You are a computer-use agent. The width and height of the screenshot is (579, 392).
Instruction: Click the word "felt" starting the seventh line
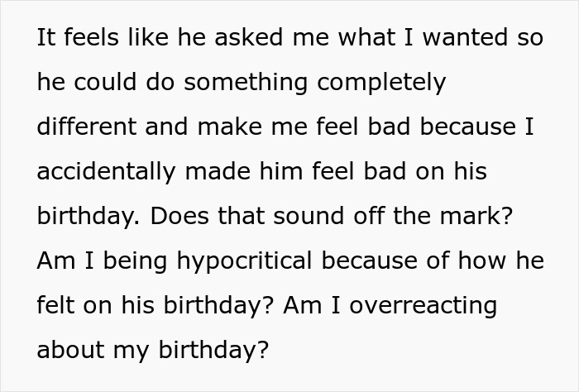click(x=55, y=305)
